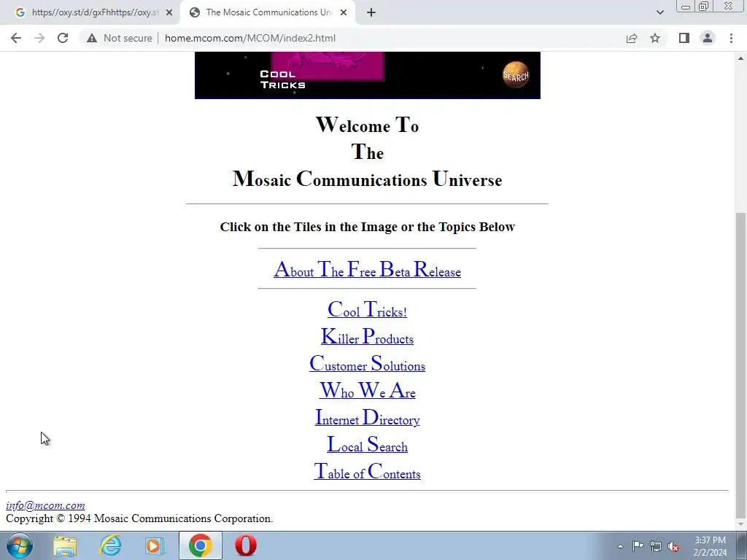
Task: Open the Chrome profile menu
Action: pos(708,38)
